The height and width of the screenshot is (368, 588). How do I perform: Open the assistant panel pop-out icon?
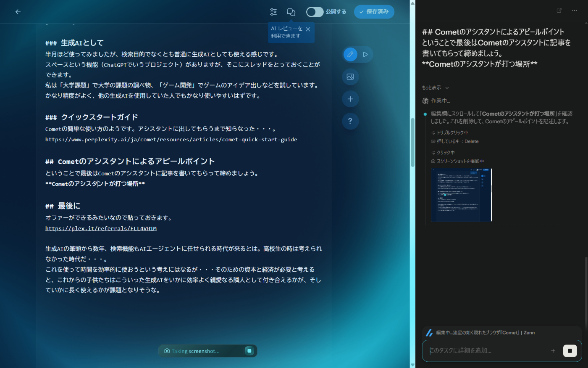pos(559,11)
